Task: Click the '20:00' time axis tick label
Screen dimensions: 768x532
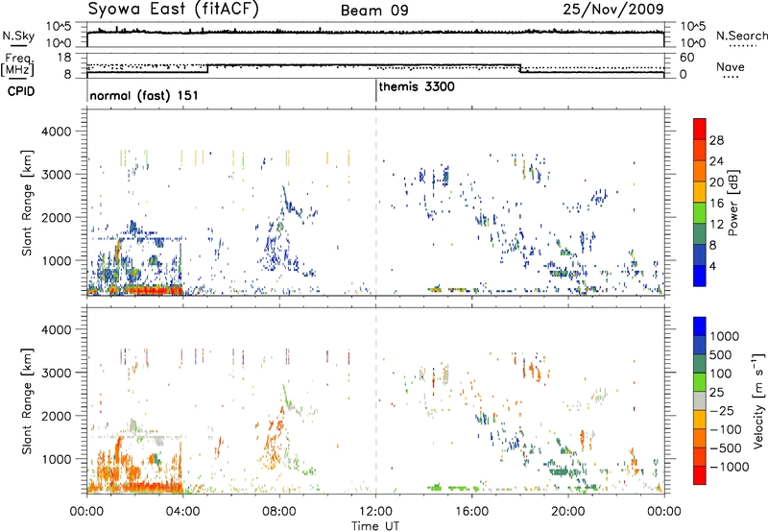Action: tap(568, 512)
